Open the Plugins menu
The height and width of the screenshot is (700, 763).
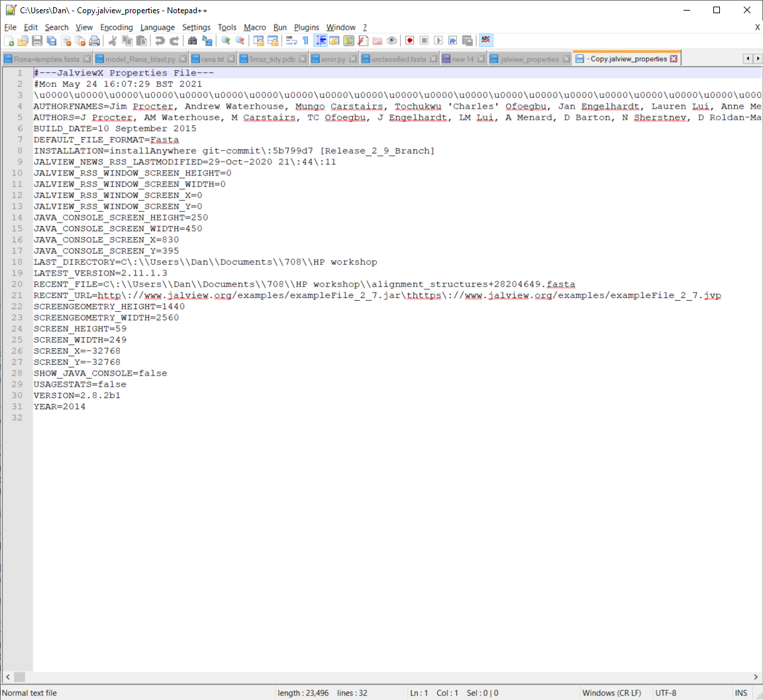point(306,27)
